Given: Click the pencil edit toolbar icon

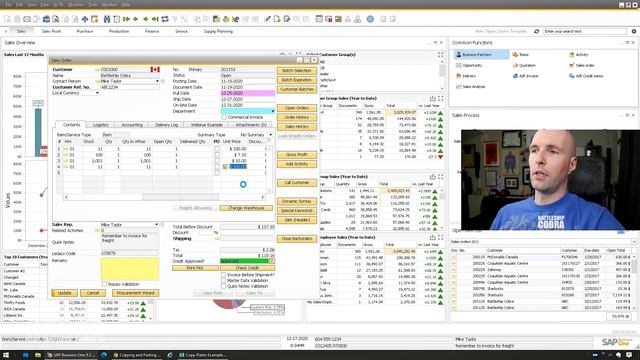Looking at the screenshot, I should 267,19.
